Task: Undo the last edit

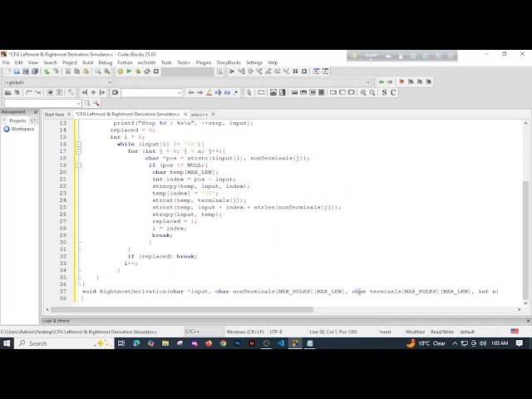Action: [47, 71]
